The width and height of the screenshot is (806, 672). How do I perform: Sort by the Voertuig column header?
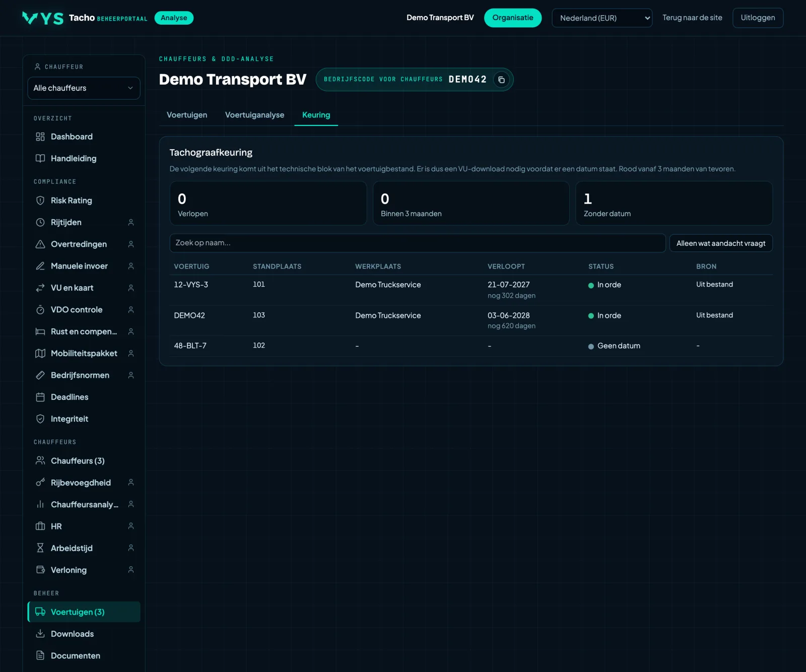coord(191,266)
